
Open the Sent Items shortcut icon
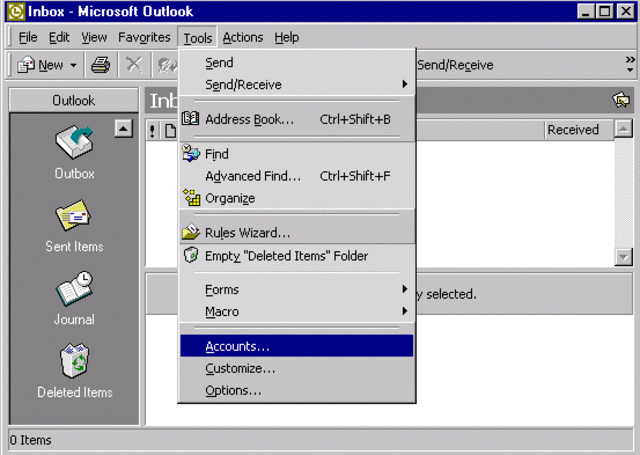pyautogui.click(x=73, y=215)
